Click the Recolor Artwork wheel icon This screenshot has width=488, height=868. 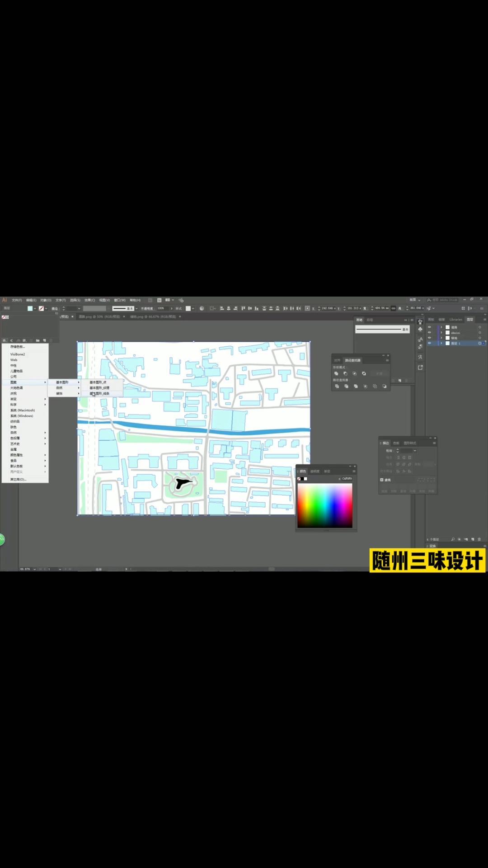pos(202,308)
